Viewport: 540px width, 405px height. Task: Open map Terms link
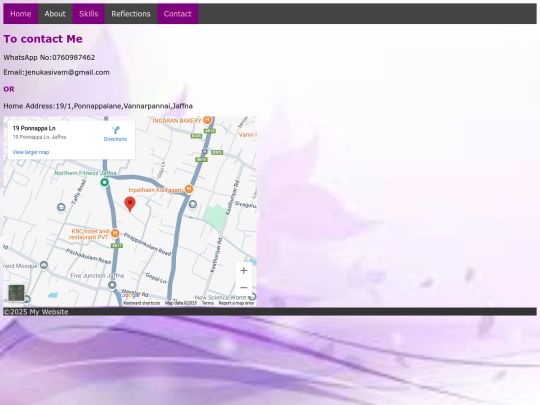tap(208, 303)
